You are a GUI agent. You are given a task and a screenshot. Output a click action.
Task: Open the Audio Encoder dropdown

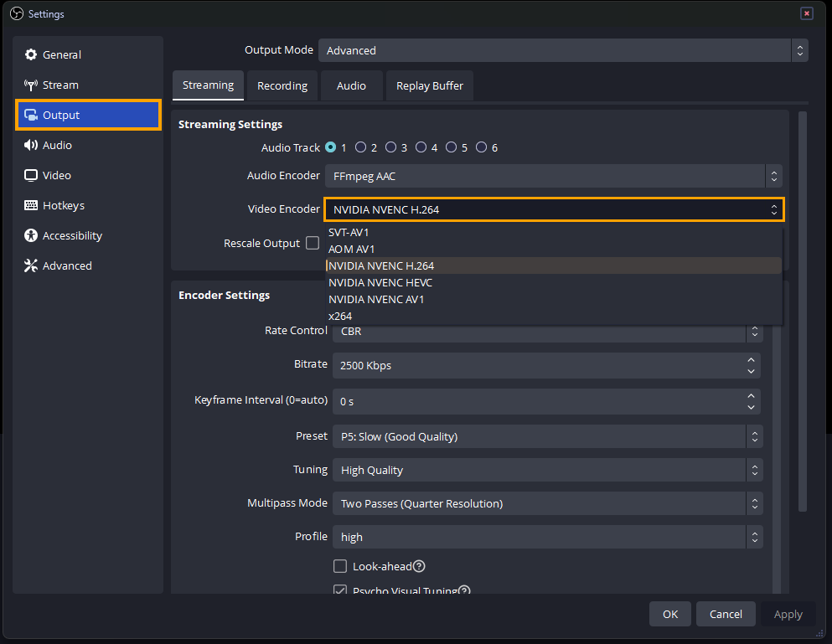click(554, 176)
